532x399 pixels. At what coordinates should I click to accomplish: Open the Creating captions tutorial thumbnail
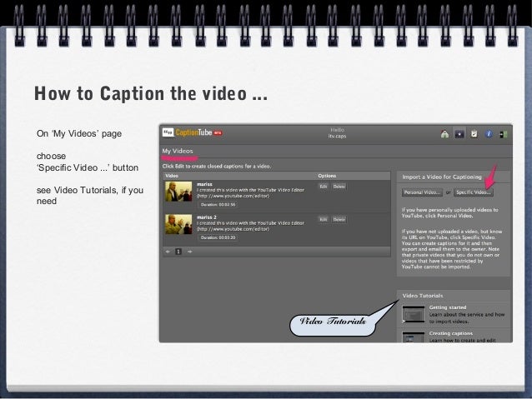[414, 337]
